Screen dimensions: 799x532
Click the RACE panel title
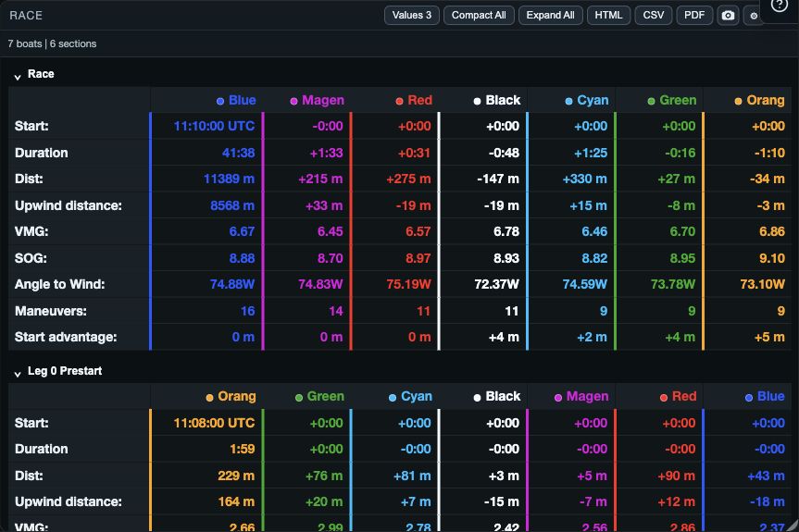click(x=26, y=16)
